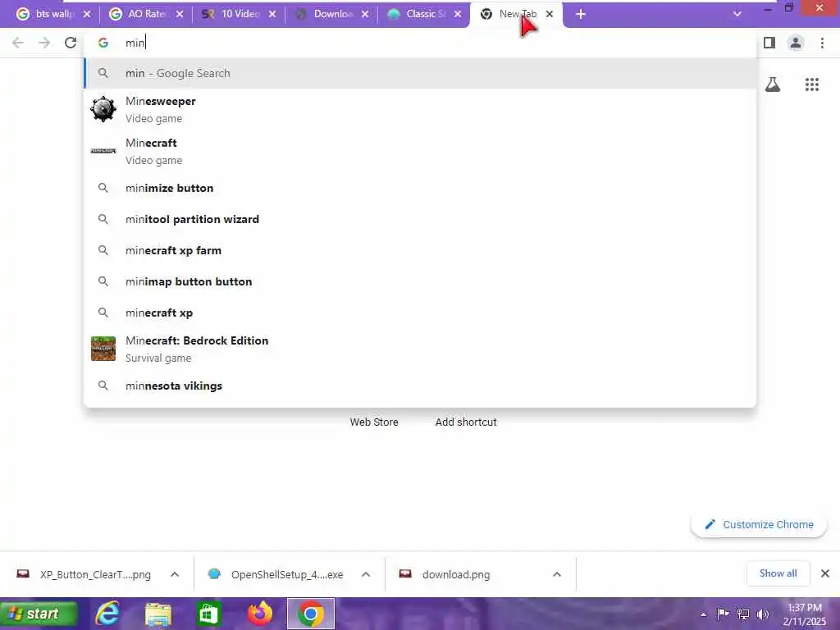Image resolution: width=840 pixels, height=630 pixels.
Task: Open a new tab with plus button
Action: pyautogui.click(x=581, y=15)
